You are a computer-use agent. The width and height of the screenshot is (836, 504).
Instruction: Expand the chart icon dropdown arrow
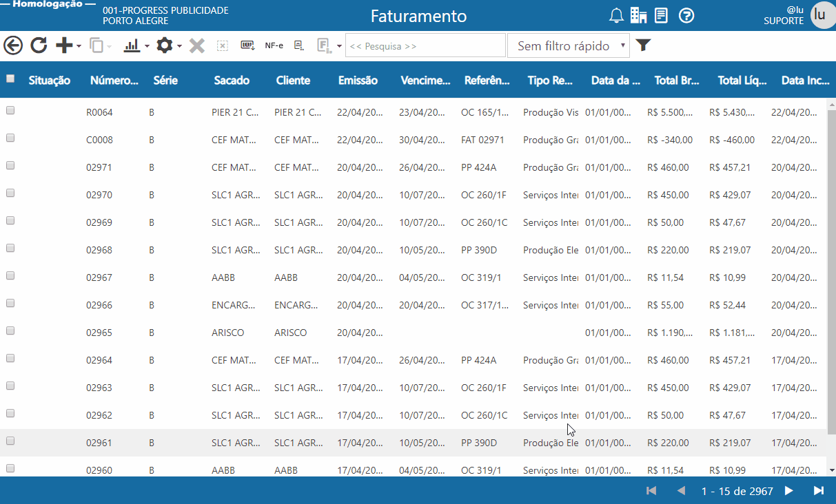[146, 46]
